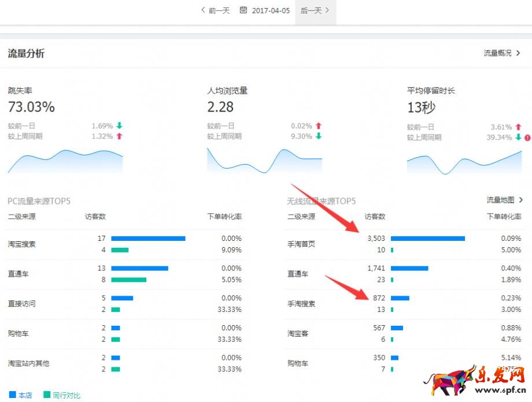Go to next day (后一天)
Viewport: 532px width, 402px height.
click(315, 10)
